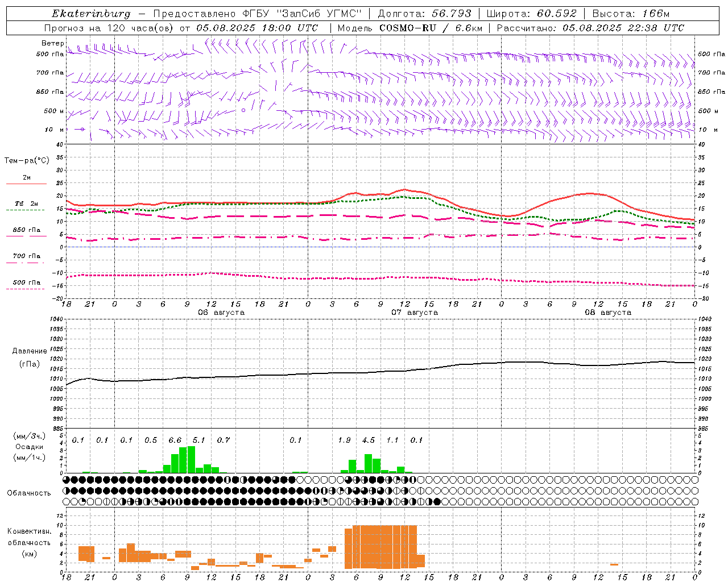Select the 5.1 precipitation value

[x=199, y=440]
